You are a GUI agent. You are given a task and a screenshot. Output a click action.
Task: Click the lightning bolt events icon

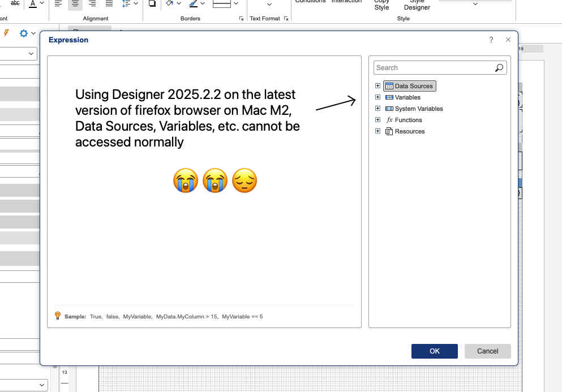(x=6, y=33)
